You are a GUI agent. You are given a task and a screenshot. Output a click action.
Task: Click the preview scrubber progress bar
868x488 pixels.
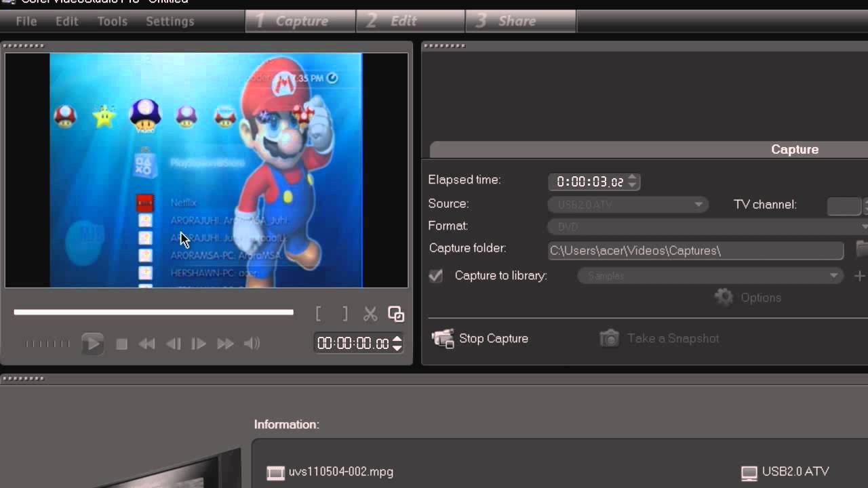pyautogui.click(x=153, y=312)
